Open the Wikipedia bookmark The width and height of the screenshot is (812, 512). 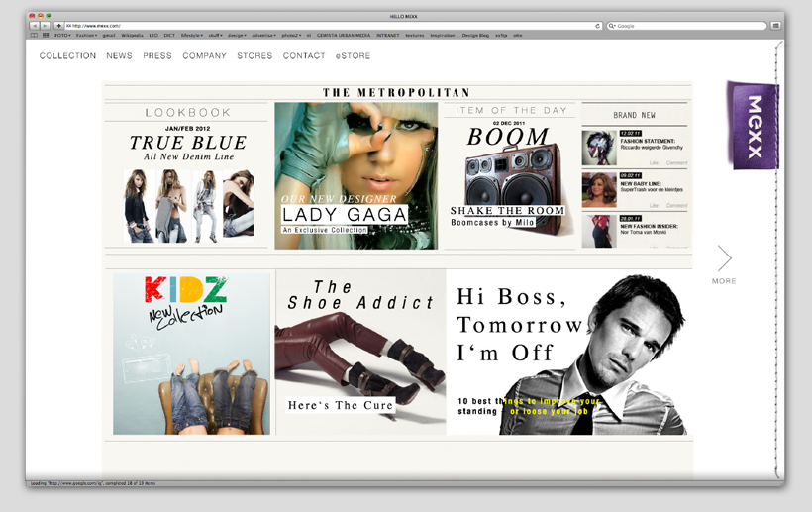[132, 36]
